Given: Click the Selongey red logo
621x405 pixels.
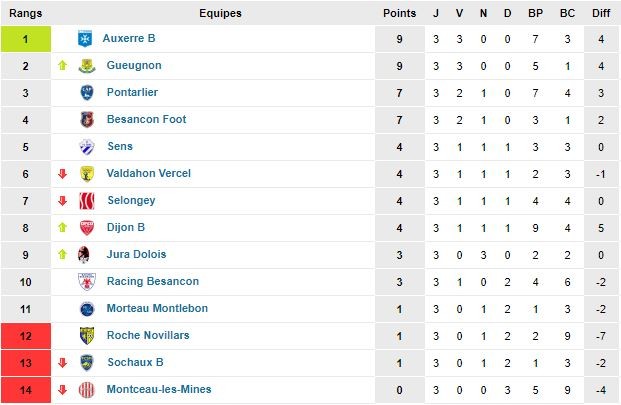Looking at the screenshot, I should (87, 201).
